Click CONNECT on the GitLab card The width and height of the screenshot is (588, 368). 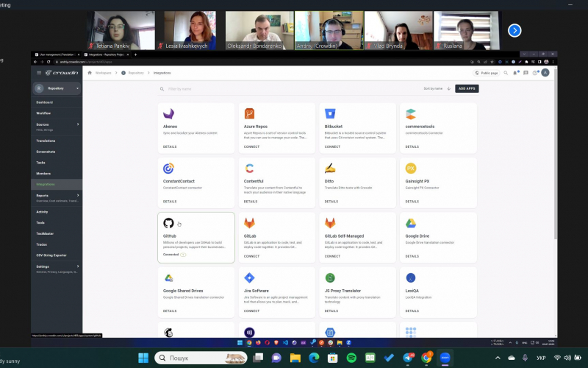click(251, 256)
